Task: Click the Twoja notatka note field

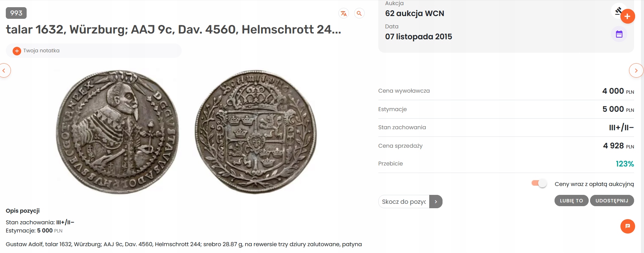Action: [x=94, y=51]
